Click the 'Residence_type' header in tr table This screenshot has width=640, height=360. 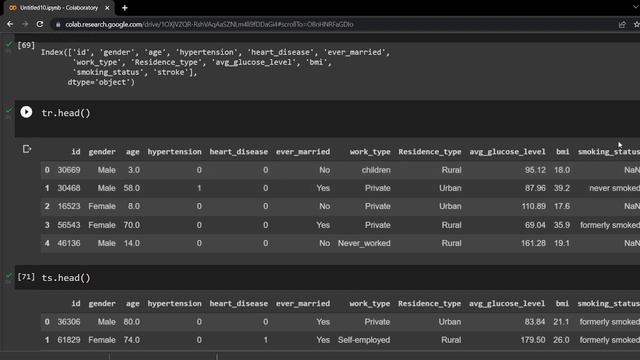(430, 152)
